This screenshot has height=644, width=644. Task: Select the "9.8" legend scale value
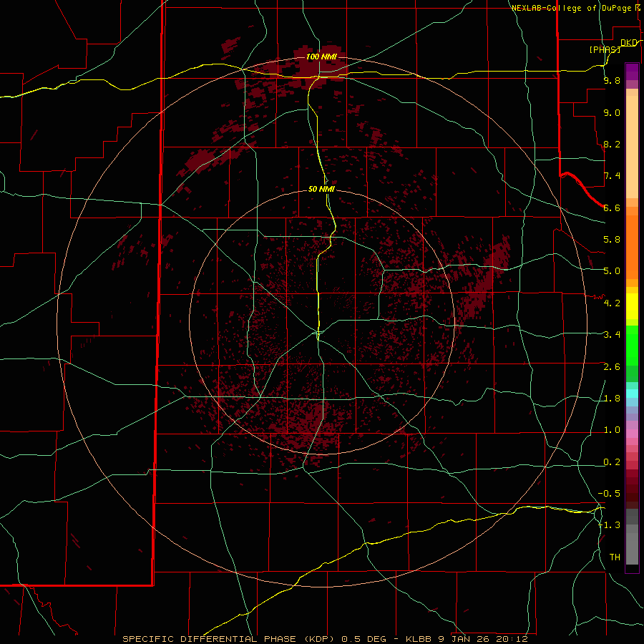[612, 80]
